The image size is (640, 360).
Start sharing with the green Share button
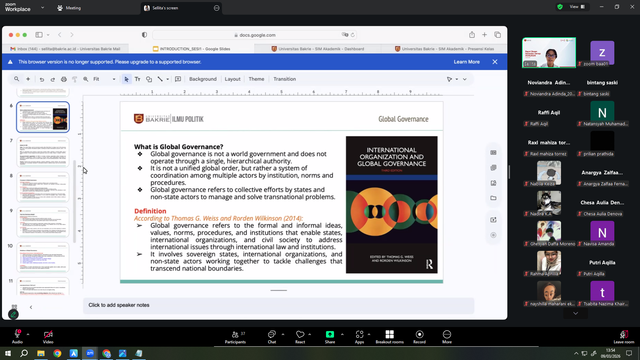pos(330,337)
